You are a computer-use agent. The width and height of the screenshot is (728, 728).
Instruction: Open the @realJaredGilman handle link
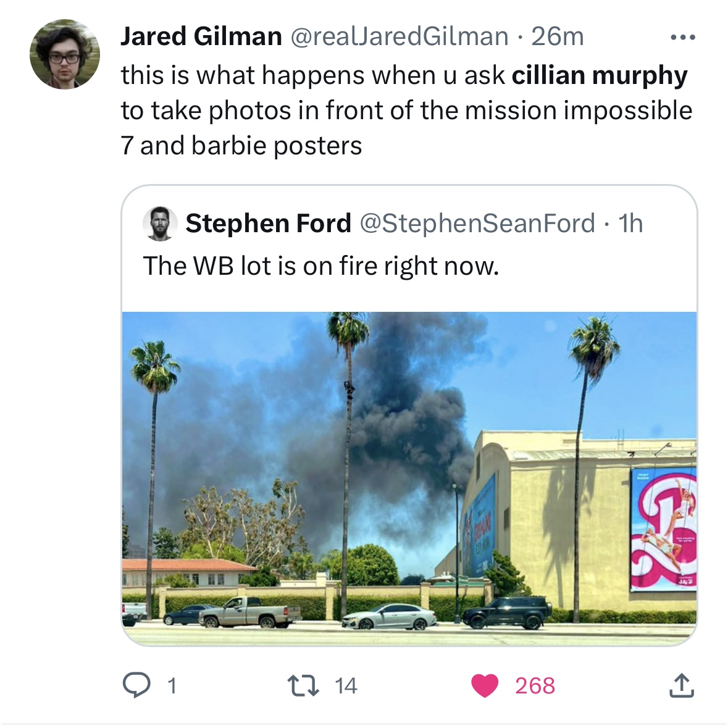400,36
